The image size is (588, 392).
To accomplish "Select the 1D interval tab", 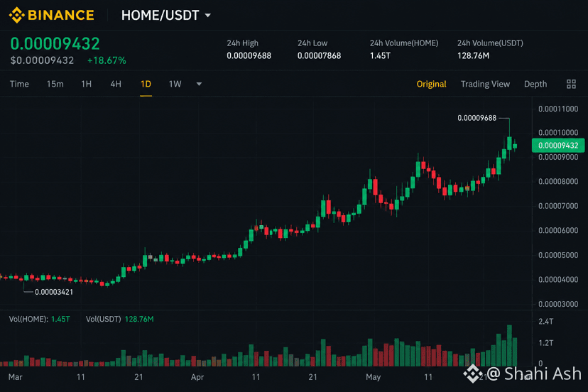I will (146, 84).
